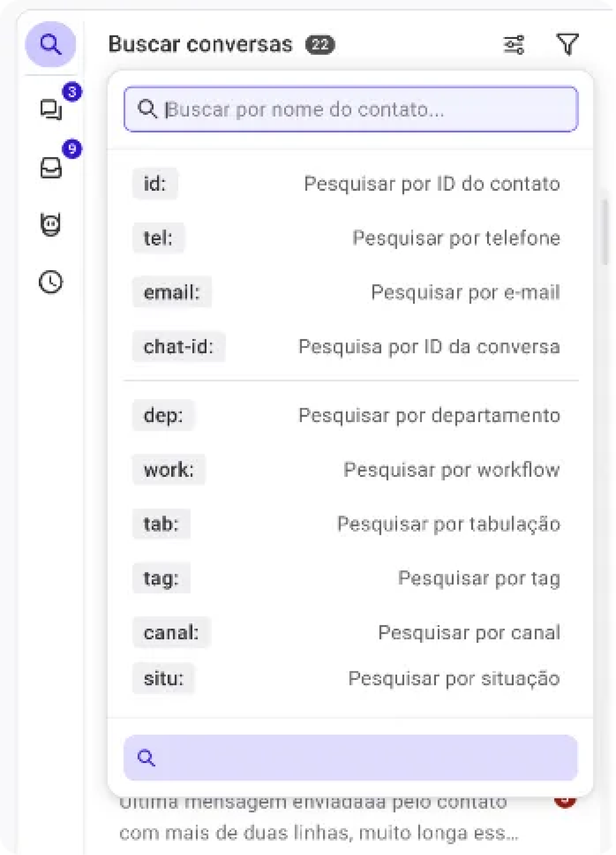The height and width of the screenshot is (855, 616).
Task: Open chats icon with badge 3
Action: tap(51, 110)
